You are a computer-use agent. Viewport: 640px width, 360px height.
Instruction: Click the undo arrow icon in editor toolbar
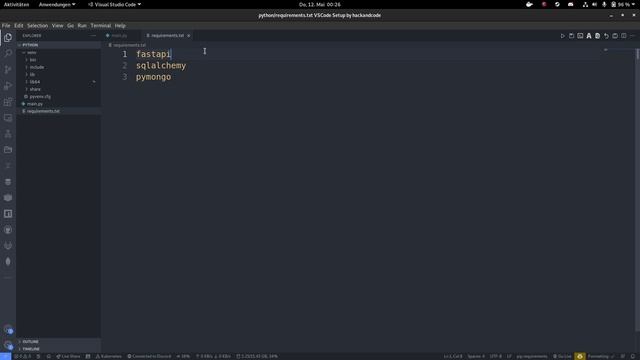pos(606,36)
